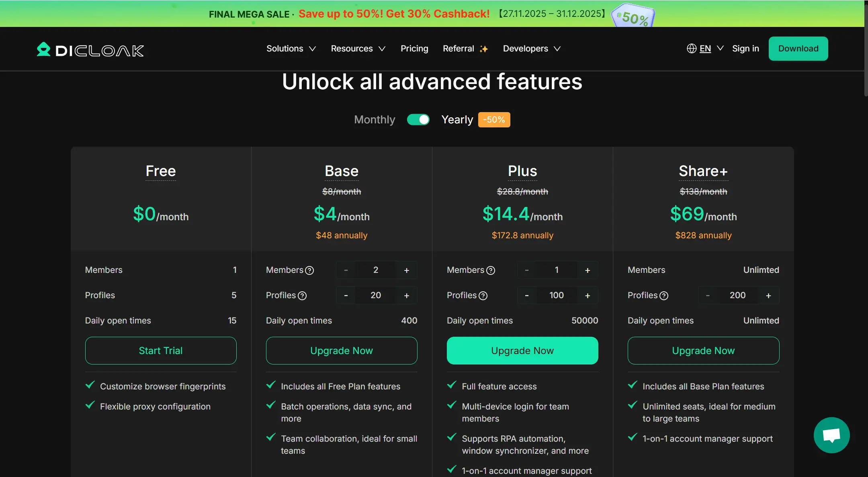This screenshot has height=477, width=868.
Task: Click Upgrade Now under Plus plan
Action: pos(522,350)
